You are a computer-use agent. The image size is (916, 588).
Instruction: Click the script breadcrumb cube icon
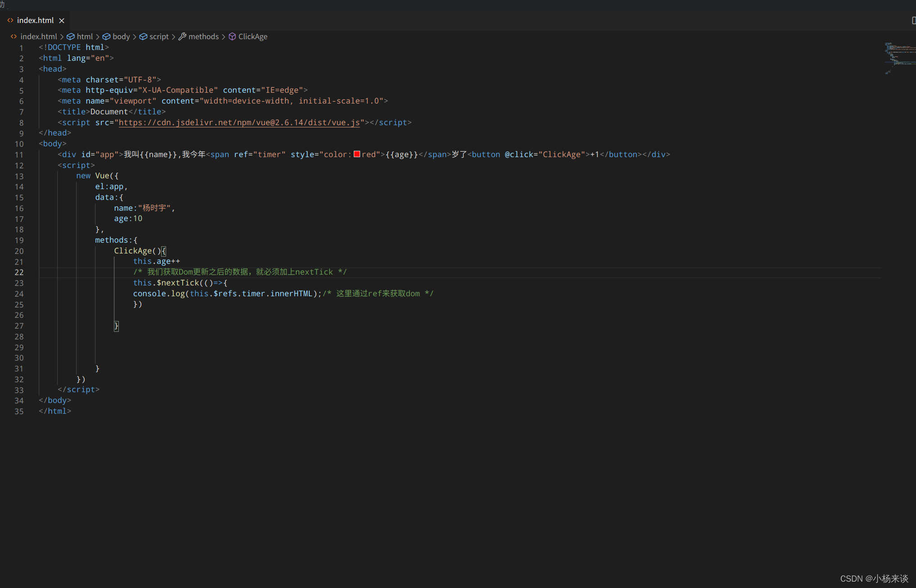tap(143, 36)
